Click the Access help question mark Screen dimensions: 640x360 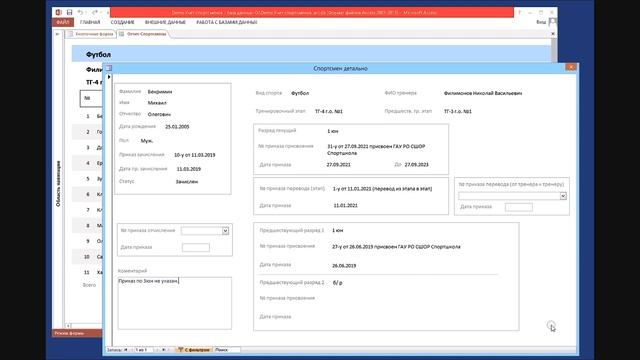click(x=520, y=13)
